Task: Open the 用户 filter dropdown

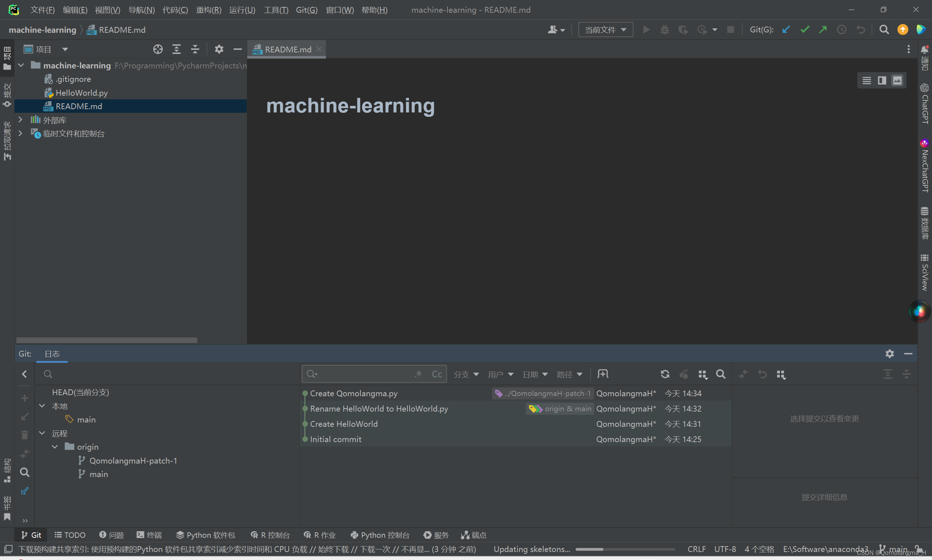Action: [500, 374]
